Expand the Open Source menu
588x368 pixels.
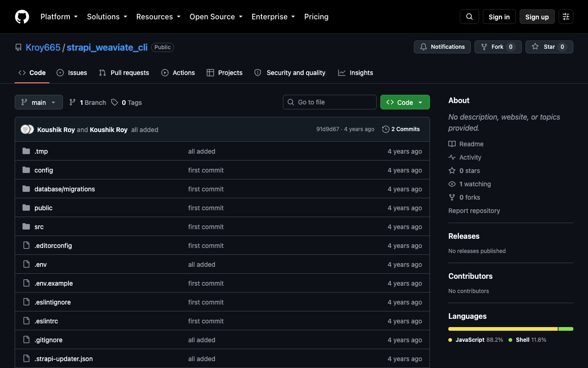click(216, 17)
